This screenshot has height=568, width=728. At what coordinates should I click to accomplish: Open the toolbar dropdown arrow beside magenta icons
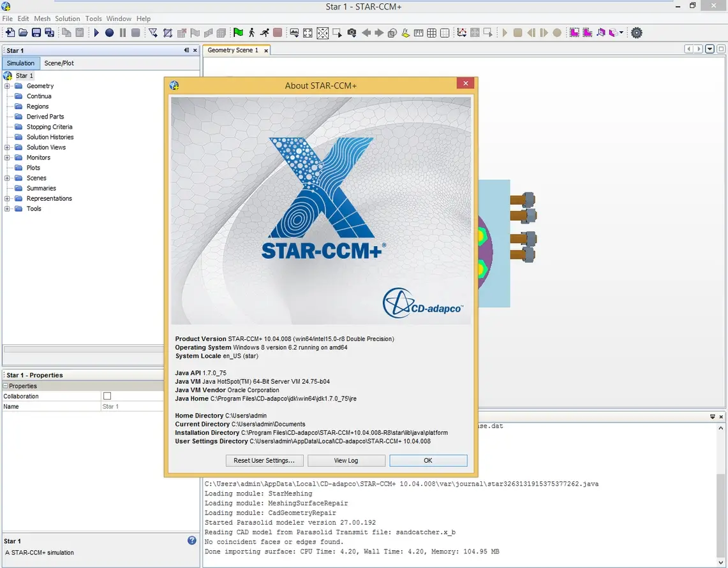click(621, 33)
